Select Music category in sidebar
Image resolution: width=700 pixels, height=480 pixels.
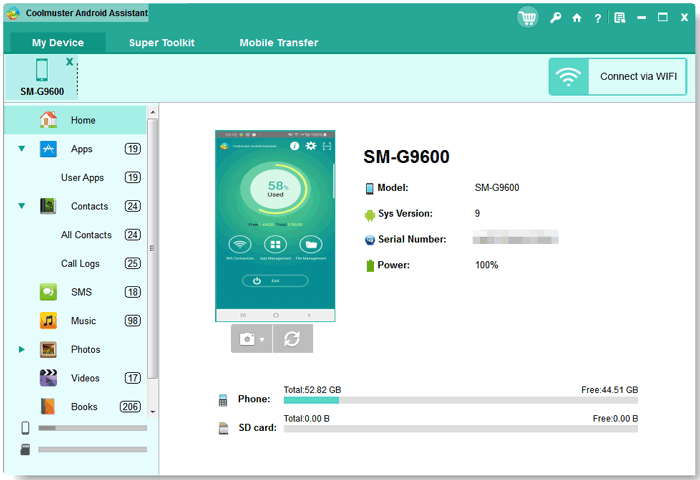pyautogui.click(x=83, y=321)
